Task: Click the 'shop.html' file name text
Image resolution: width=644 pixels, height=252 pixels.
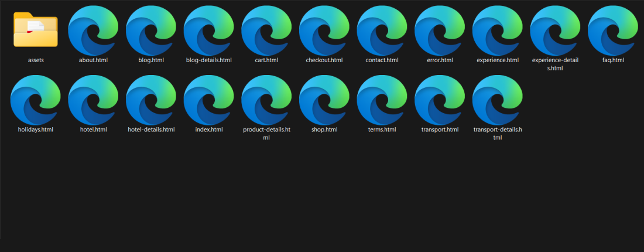Action: [324, 130]
